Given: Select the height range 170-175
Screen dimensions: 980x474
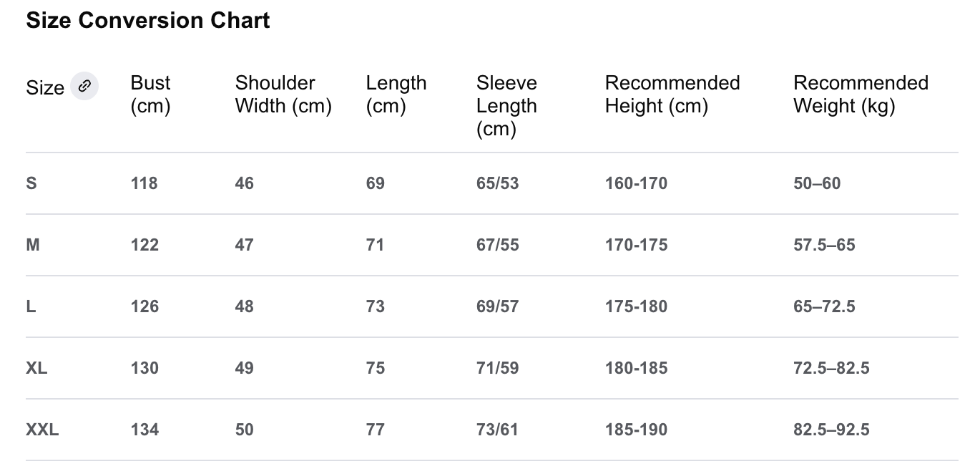Looking at the screenshot, I should click(636, 245).
